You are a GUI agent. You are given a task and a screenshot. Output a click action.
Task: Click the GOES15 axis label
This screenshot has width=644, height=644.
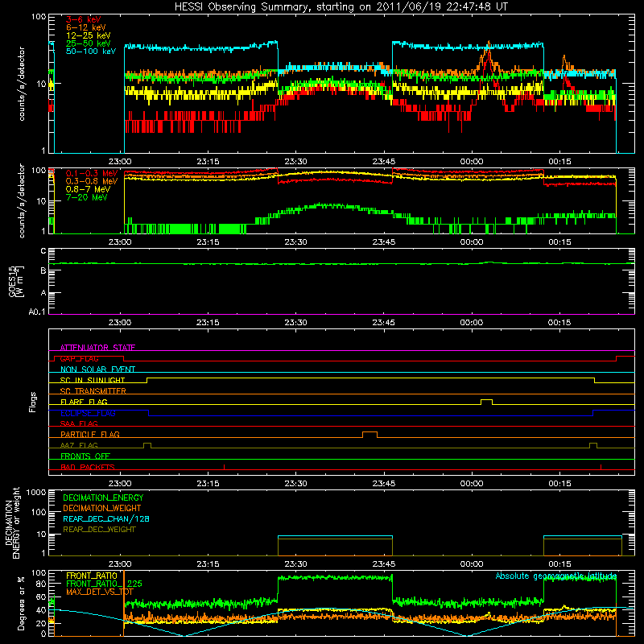click(14, 281)
